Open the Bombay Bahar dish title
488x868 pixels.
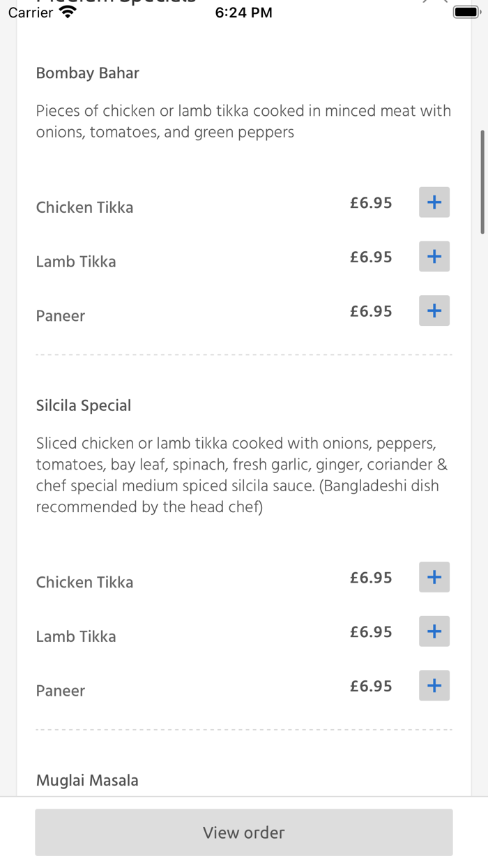pyautogui.click(x=87, y=73)
